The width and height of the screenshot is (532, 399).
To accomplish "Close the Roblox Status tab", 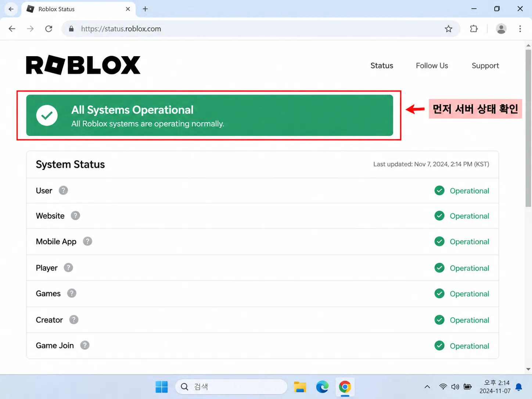I will pos(128,9).
